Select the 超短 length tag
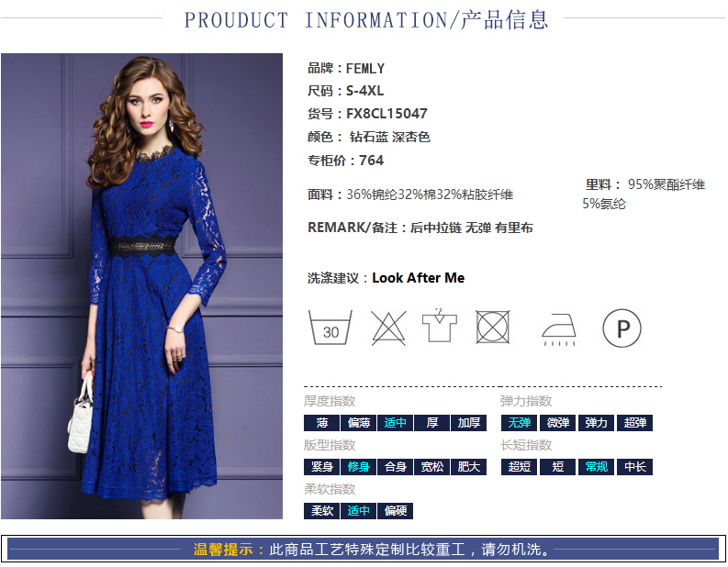This screenshot has width=728, height=567. [x=519, y=467]
